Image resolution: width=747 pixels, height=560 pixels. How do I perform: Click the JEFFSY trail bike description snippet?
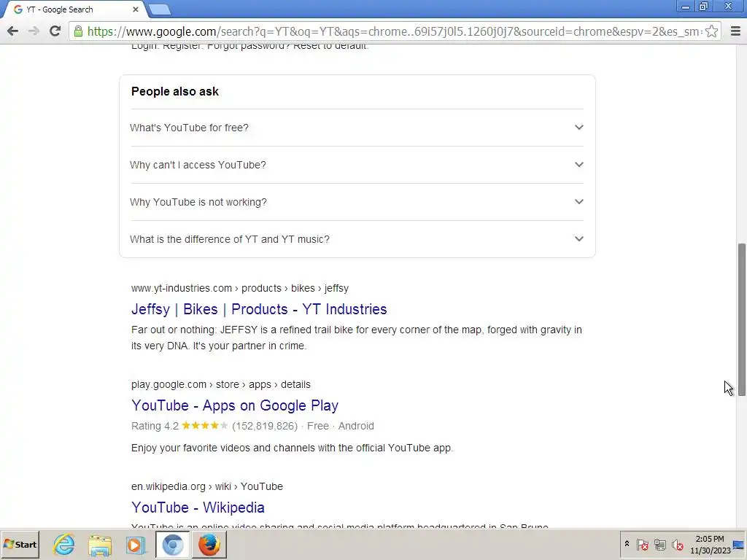pyautogui.click(x=356, y=338)
